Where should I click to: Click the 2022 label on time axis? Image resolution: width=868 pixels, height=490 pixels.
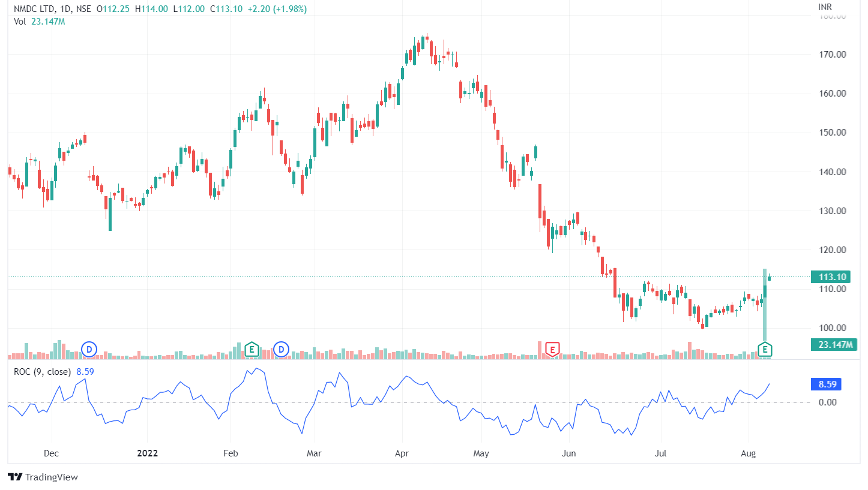[x=147, y=453]
